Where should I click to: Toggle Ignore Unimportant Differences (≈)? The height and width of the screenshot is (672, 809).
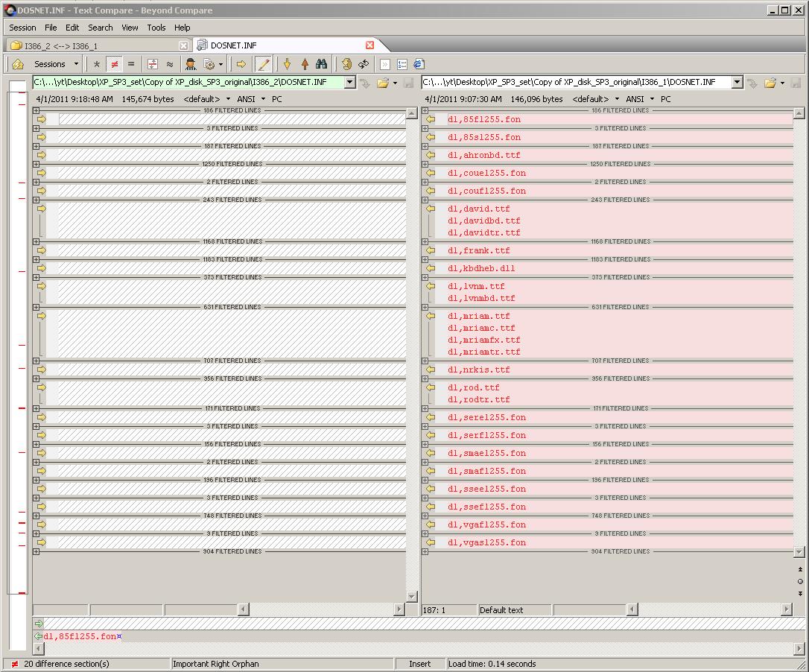(170, 64)
